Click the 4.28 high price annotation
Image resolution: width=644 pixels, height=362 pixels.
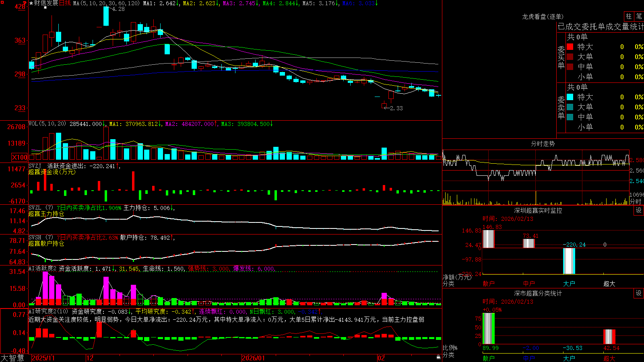tap(118, 9)
